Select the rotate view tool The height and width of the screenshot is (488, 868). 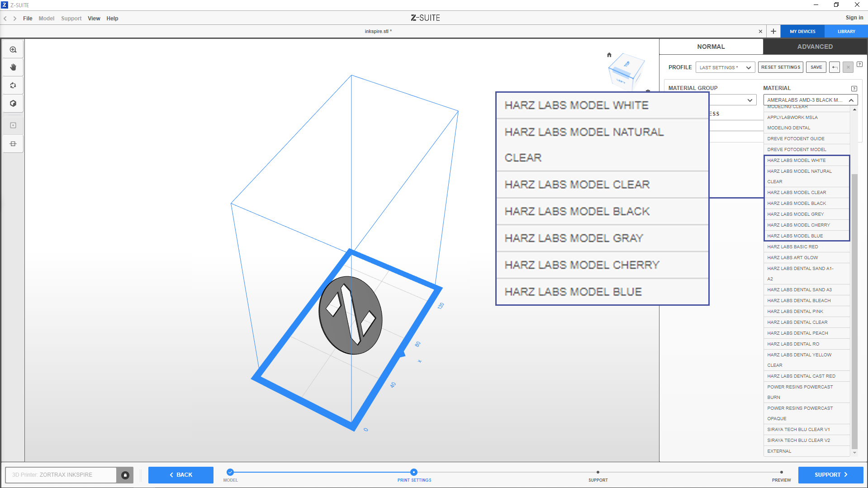(13, 85)
